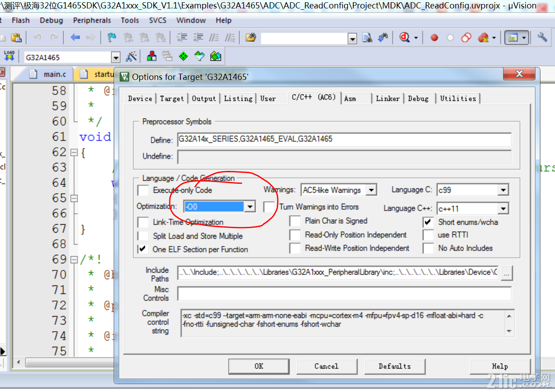
Task: Click the Select Software Packs icon
Action: point(200,56)
